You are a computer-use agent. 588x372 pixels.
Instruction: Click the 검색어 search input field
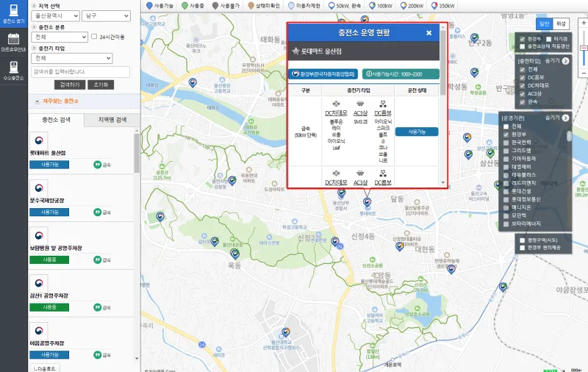[81, 71]
